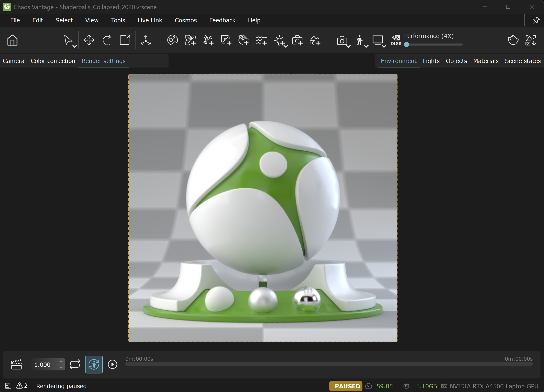The width and height of the screenshot is (544, 392).
Task: Click the animation timeline scrub bar
Action: click(329, 364)
